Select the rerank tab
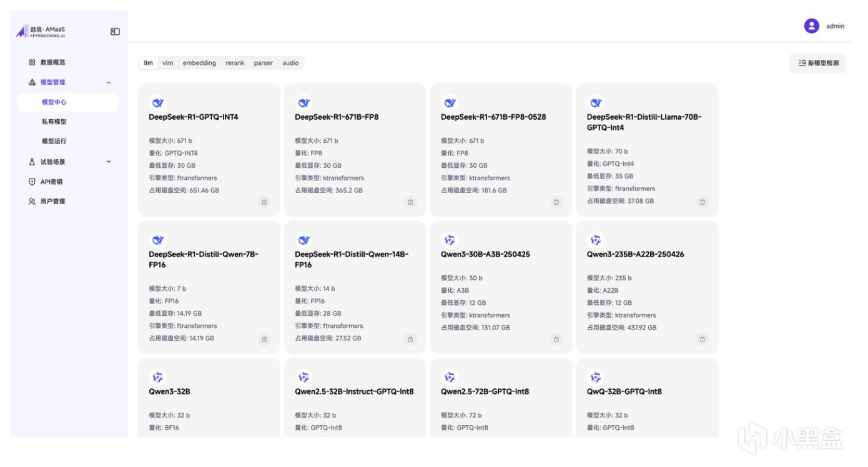Screen dimensions: 868x467 pos(235,63)
